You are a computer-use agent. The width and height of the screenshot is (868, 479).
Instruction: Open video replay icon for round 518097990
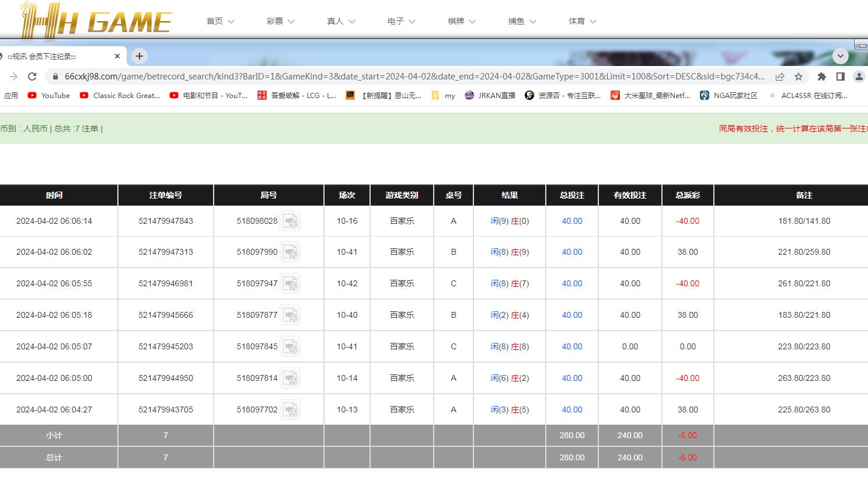point(290,252)
